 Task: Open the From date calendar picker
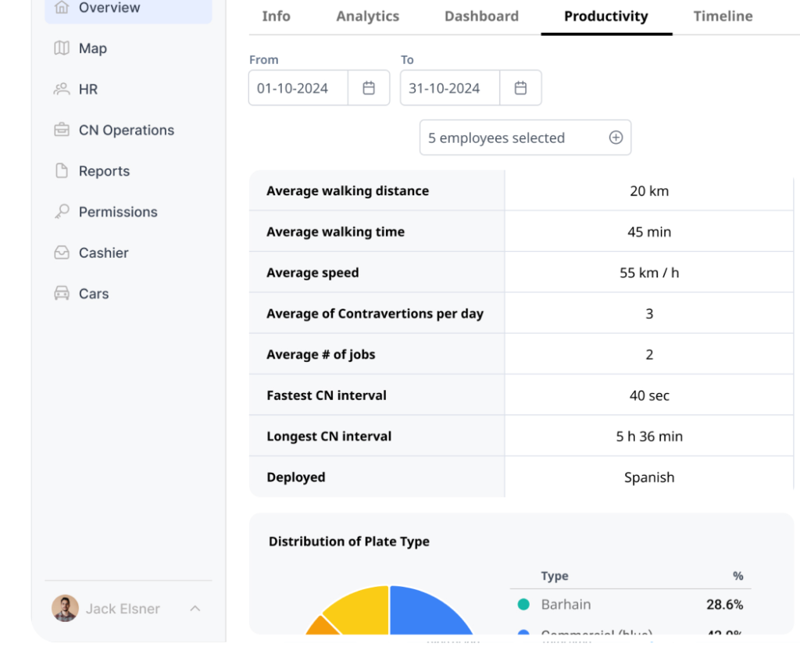click(369, 88)
